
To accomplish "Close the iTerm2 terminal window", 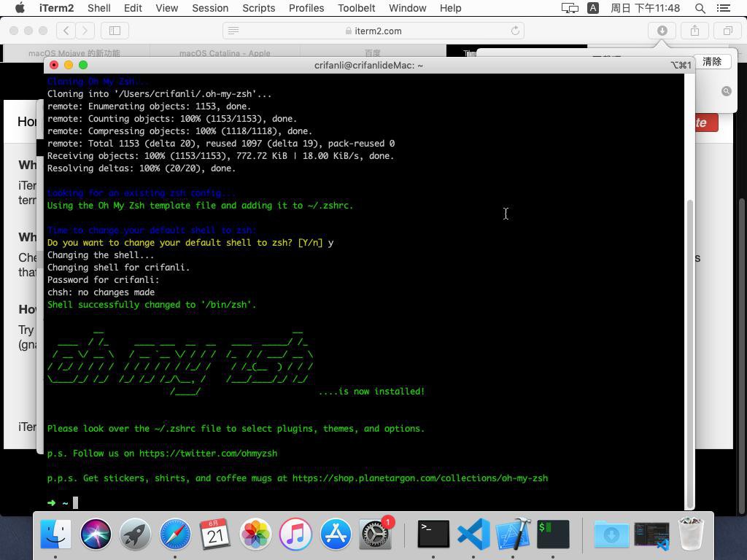I will (54, 65).
